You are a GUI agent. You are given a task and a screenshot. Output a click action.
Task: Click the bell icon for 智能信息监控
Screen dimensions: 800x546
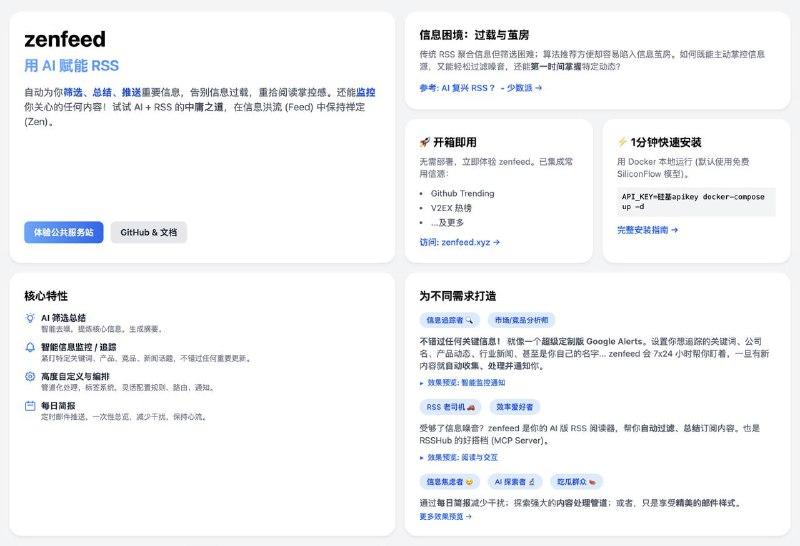(x=30, y=347)
